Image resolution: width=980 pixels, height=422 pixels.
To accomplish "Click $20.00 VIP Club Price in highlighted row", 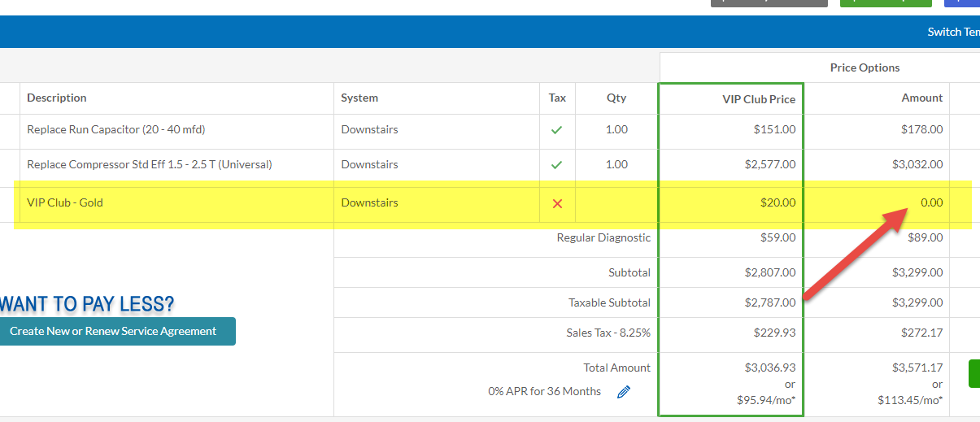I will pyautogui.click(x=777, y=202).
